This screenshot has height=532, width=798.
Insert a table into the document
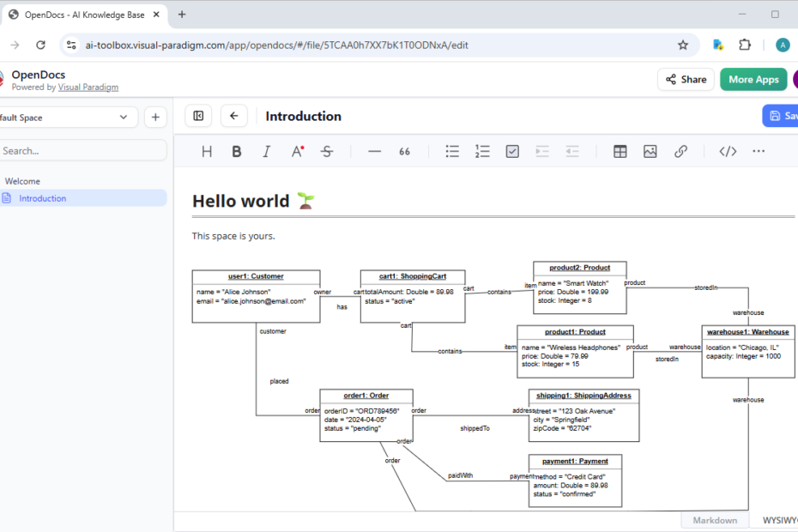point(620,151)
